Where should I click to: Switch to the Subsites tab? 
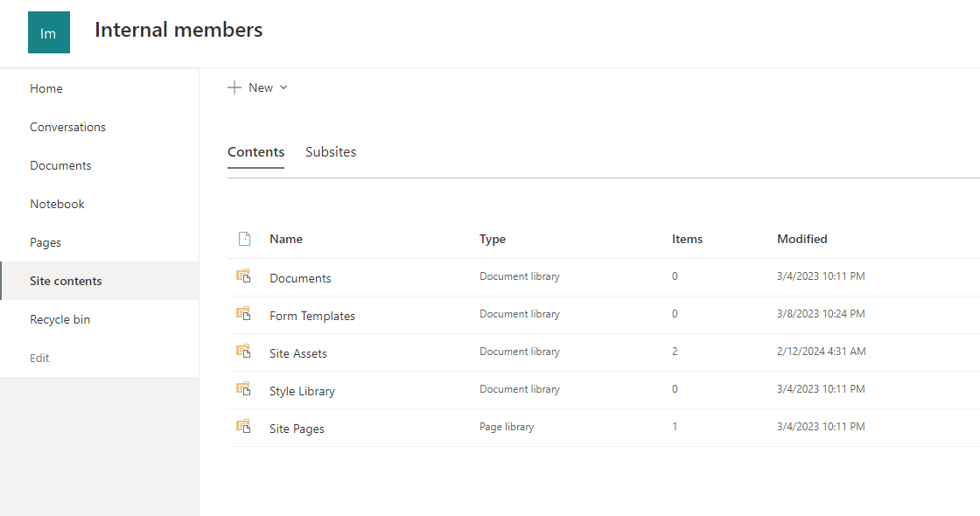tap(331, 151)
